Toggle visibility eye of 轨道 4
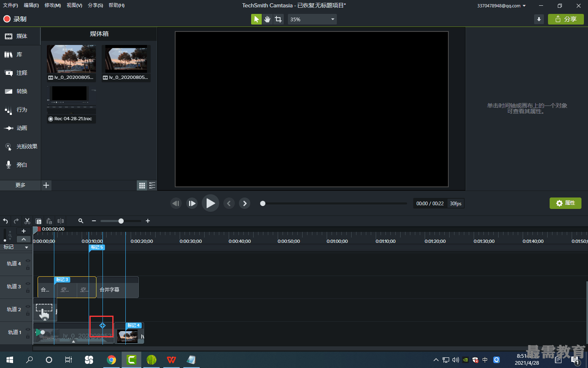 coord(28,260)
